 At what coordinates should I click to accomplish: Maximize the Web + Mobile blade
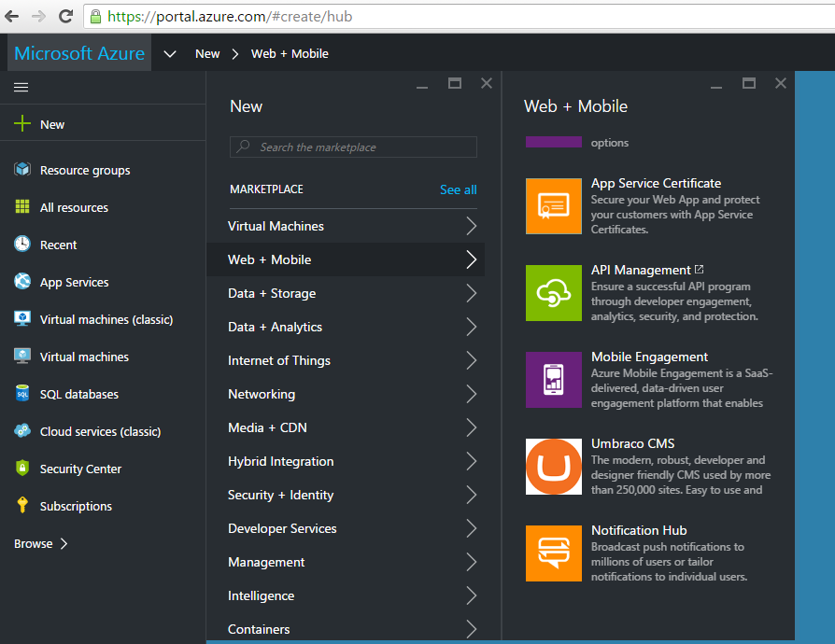pyautogui.click(x=749, y=83)
